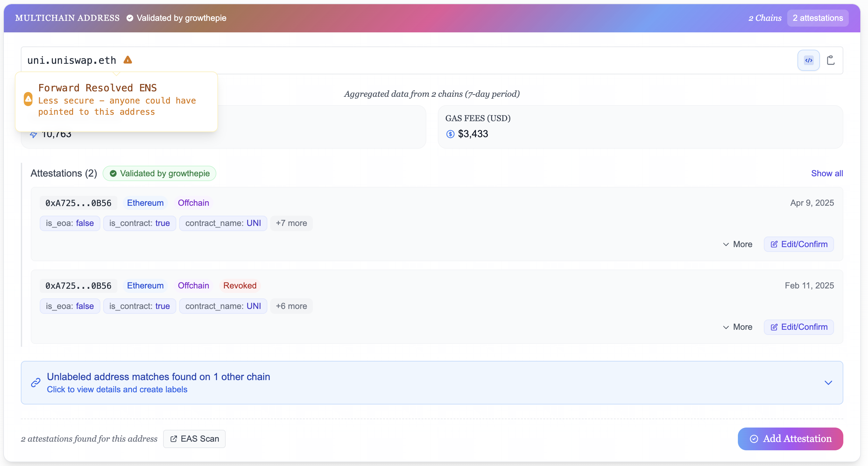Click the Offchain tag on first attestation
This screenshot has width=868, height=466.
pyautogui.click(x=193, y=203)
